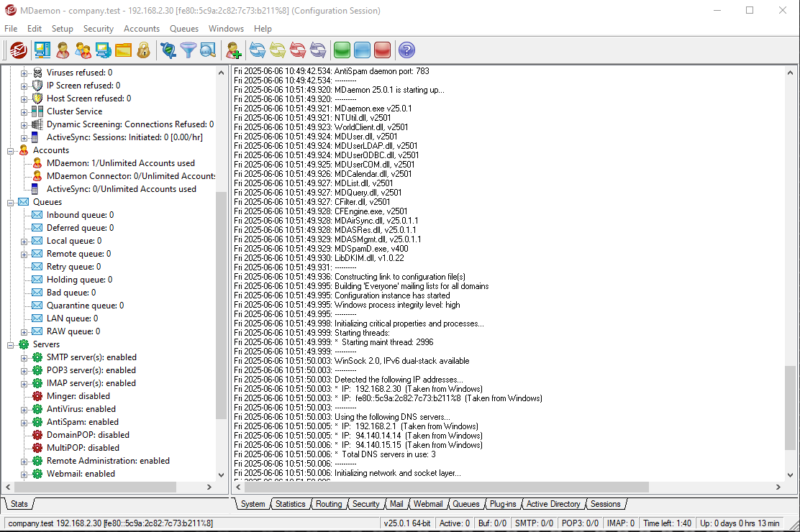Select ActiveSync: 0/Unlimited Accounts used item
Screen dimensions: 800x532
pos(122,189)
